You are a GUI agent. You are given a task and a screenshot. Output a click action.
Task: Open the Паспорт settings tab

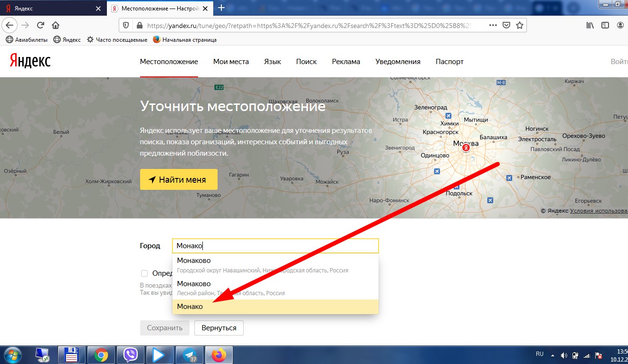click(x=449, y=62)
